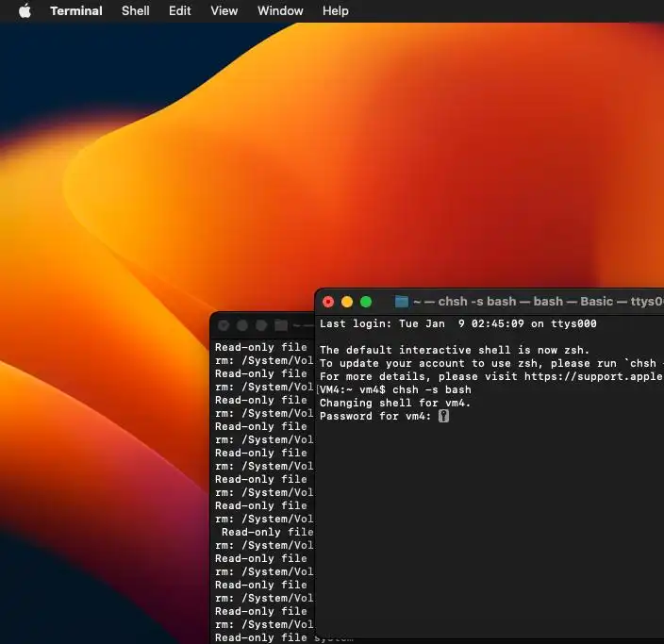Open the Terminal application menu
The height and width of the screenshot is (644, 664).
(x=76, y=10)
